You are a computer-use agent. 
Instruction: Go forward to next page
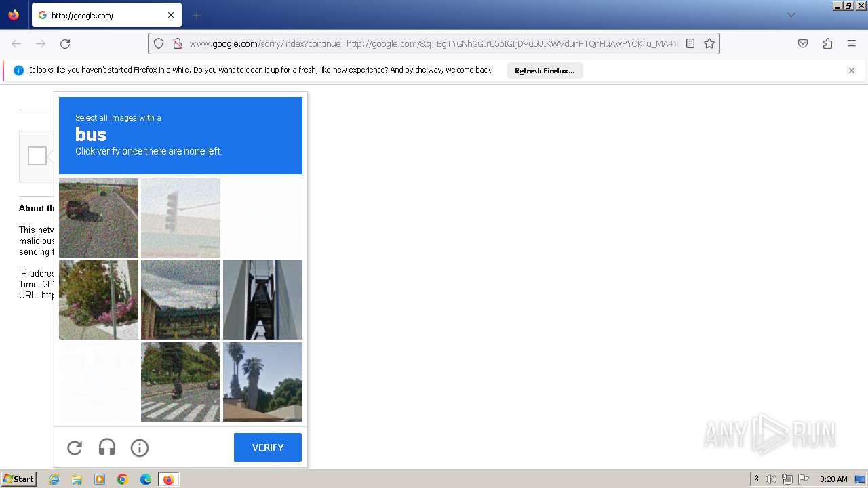[41, 43]
